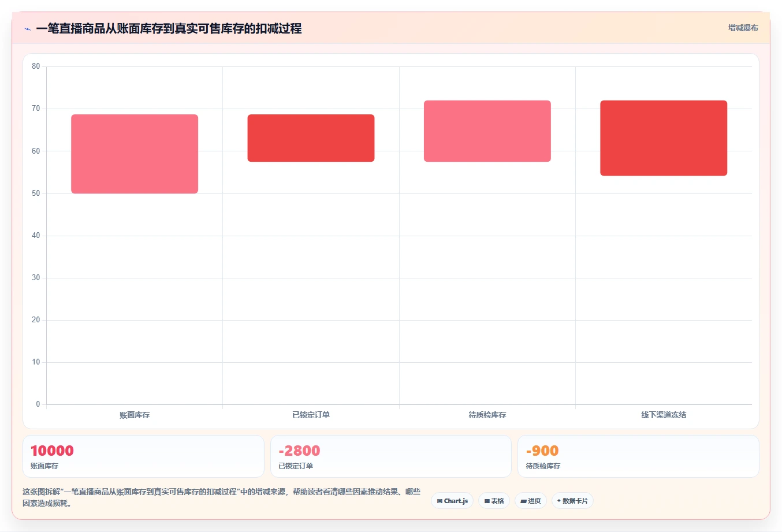
Task: Click the 线下渠道冻结 axis label
Action: [x=664, y=415]
